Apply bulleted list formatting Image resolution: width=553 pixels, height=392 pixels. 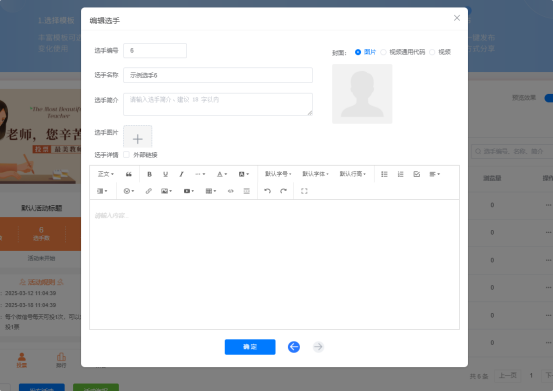(x=384, y=174)
